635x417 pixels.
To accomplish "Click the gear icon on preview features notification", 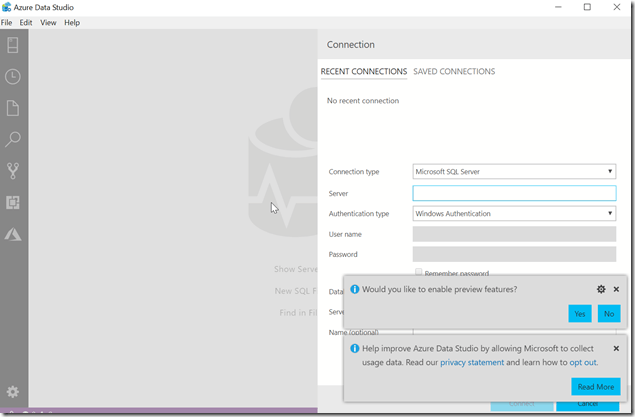I will (601, 289).
